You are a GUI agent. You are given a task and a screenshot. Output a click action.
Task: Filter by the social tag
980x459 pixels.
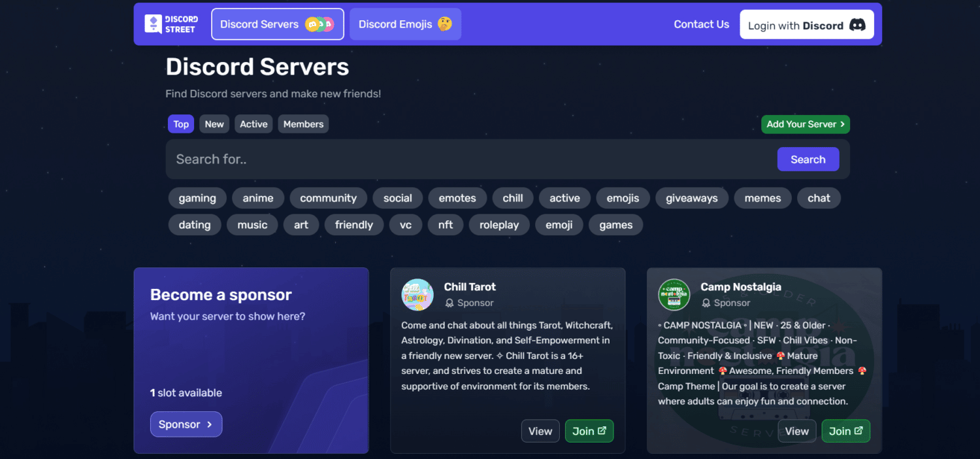tap(398, 198)
